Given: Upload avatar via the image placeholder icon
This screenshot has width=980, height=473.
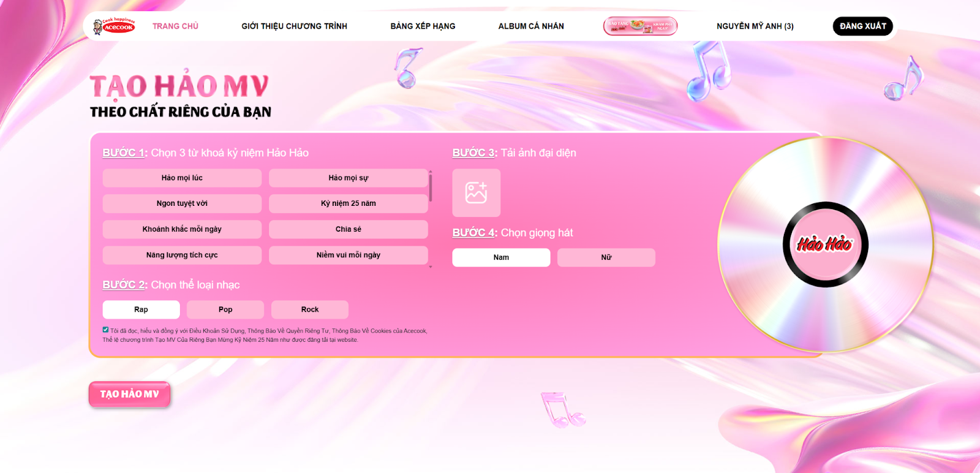Looking at the screenshot, I should [x=476, y=192].
